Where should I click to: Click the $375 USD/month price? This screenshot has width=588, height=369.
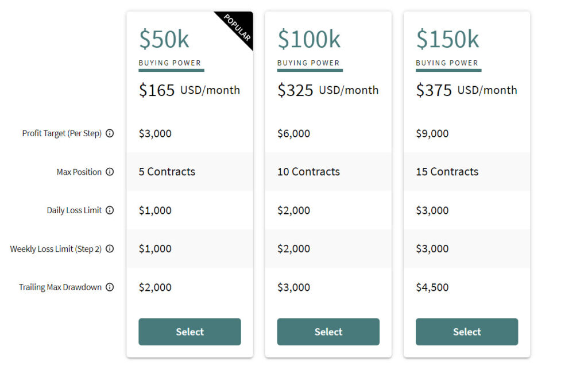point(466,90)
